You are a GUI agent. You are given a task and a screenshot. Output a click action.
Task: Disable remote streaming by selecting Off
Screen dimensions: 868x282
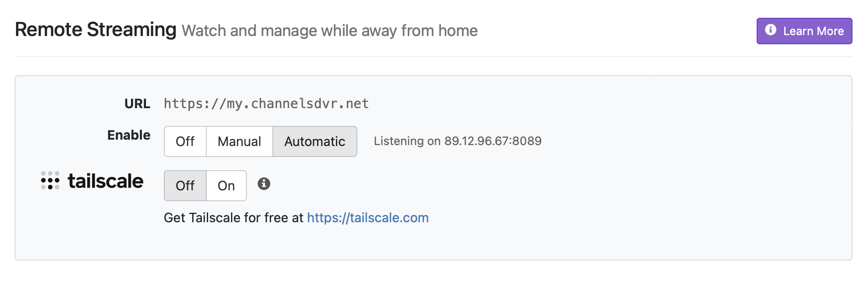[185, 141]
